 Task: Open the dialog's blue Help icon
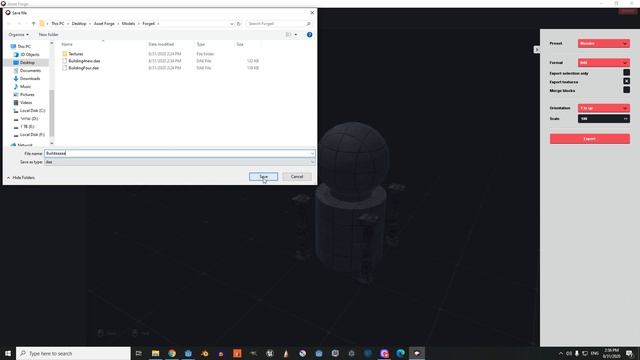309,35
